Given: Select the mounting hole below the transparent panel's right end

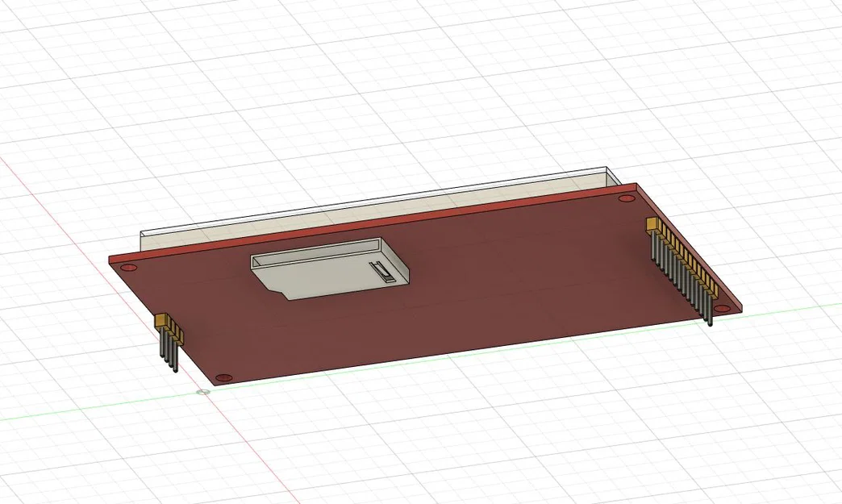Looking at the screenshot, I should pyautogui.click(x=626, y=198).
